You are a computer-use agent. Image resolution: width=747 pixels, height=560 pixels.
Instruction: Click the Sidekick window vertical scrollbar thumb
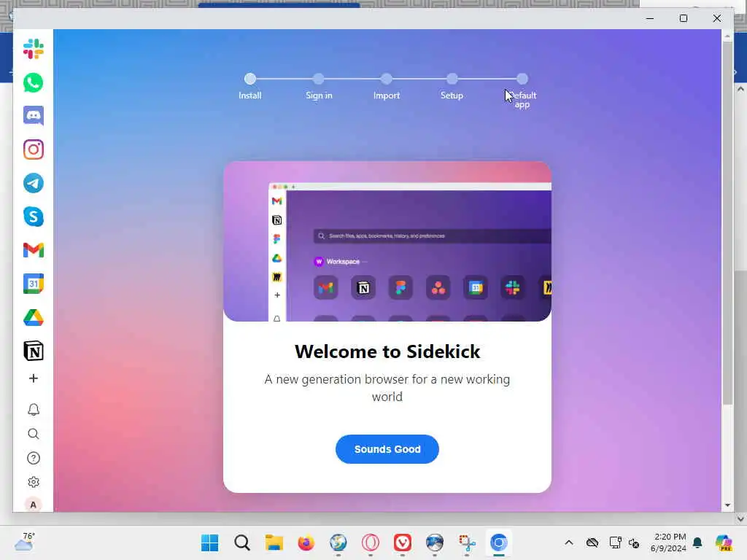pos(727,223)
